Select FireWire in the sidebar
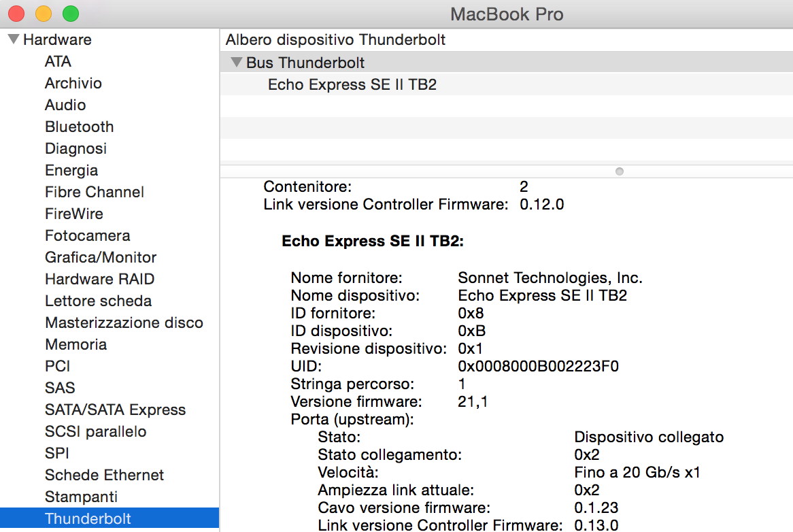This screenshot has height=532, width=793. click(74, 214)
